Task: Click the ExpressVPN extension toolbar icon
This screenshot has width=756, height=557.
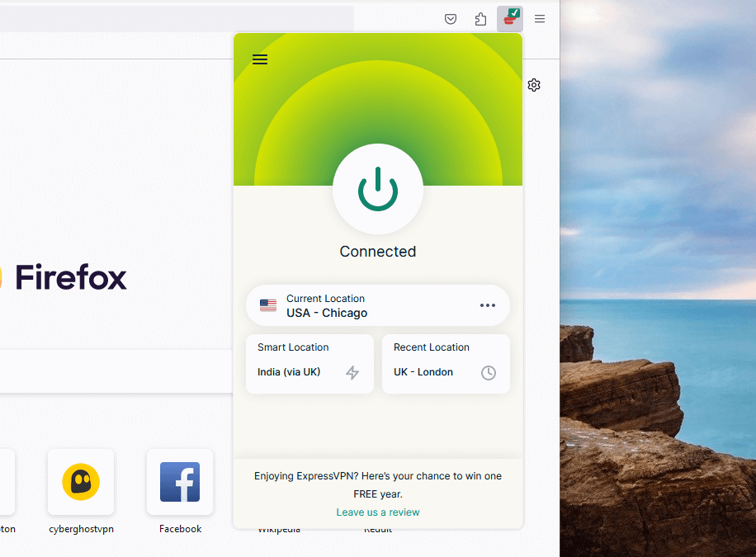Action: pyautogui.click(x=510, y=19)
